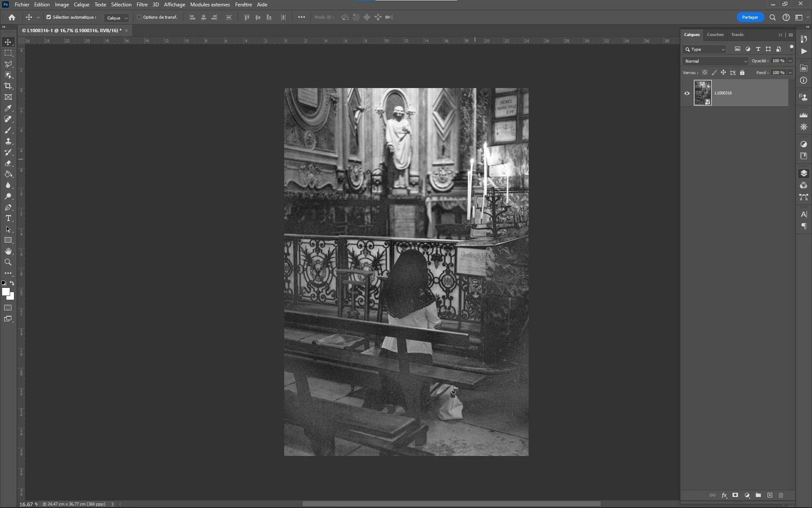
Task: Select the Eraser tool
Action: (8, 163)
